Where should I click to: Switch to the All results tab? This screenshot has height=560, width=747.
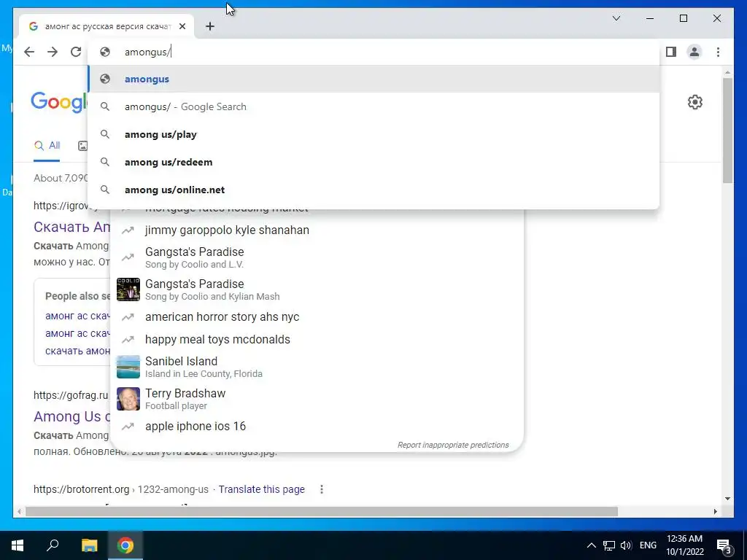47,146
